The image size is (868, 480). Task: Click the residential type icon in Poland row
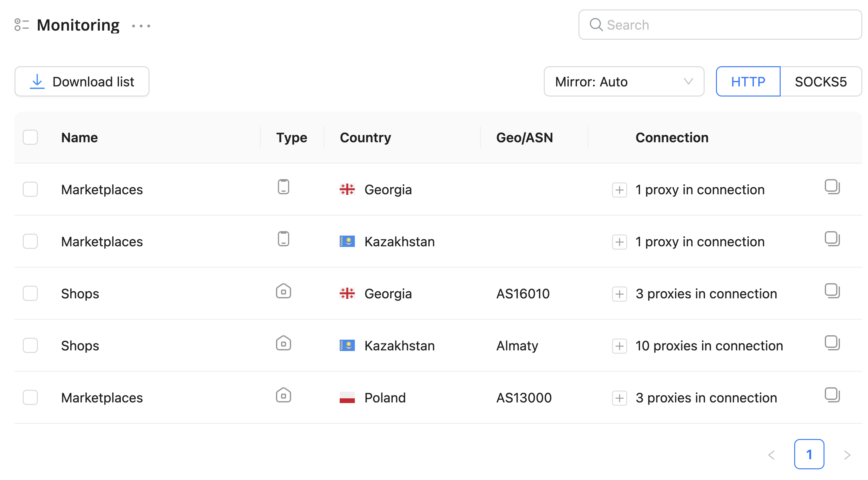tap(283, 395)
